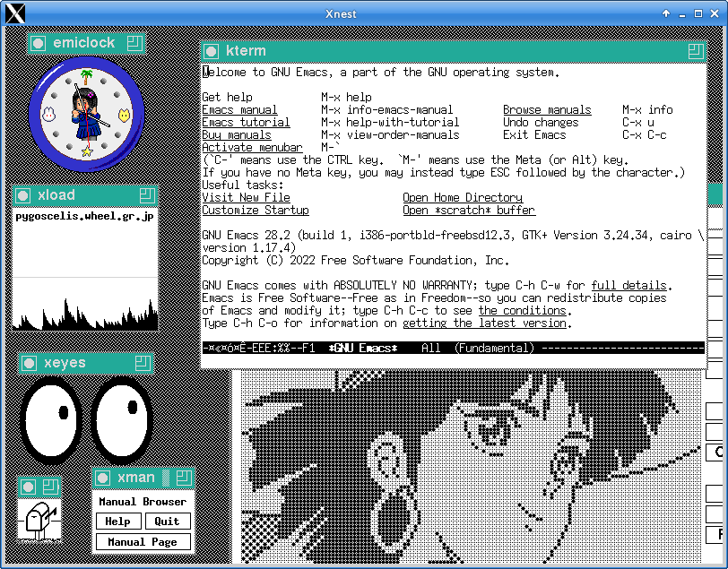Viewport: 728px width, 569px height.
Task: Click the Help button in xman
Action: (118, 522)
